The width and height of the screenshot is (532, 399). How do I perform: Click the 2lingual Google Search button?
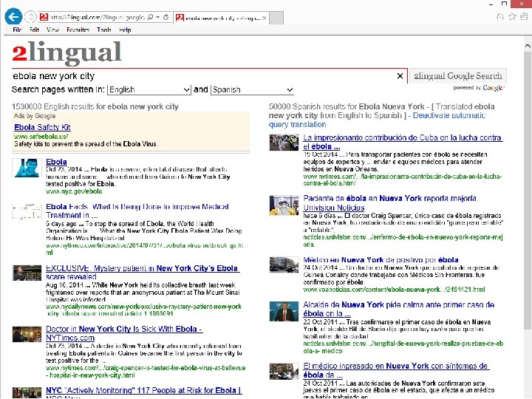point(458,76)
